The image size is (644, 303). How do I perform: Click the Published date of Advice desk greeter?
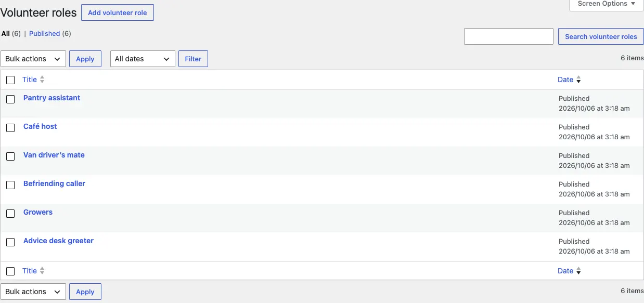[594, 246]
